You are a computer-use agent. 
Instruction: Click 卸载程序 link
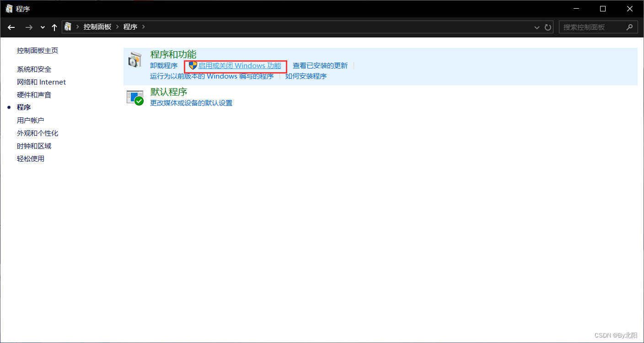tap(164, 66)
